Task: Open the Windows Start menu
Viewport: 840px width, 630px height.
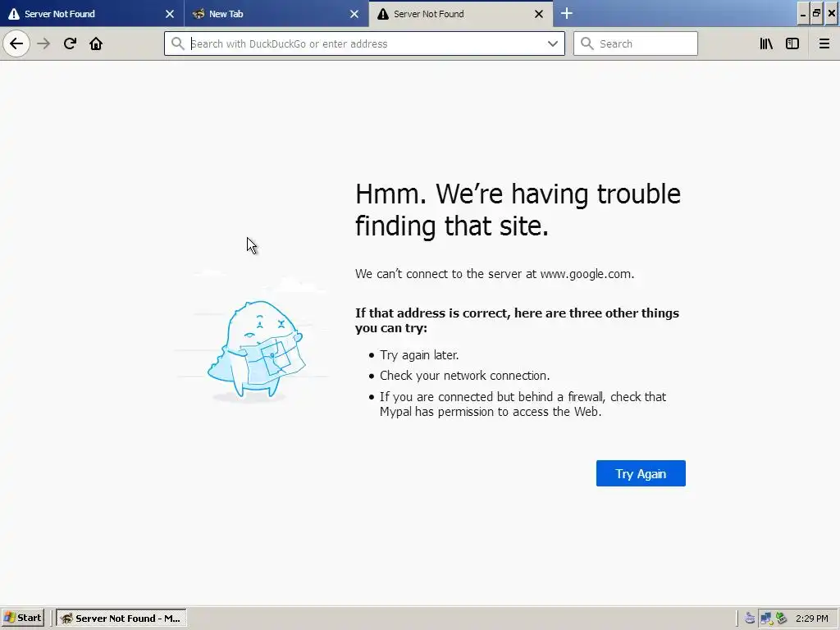Action: click(22, 618)
